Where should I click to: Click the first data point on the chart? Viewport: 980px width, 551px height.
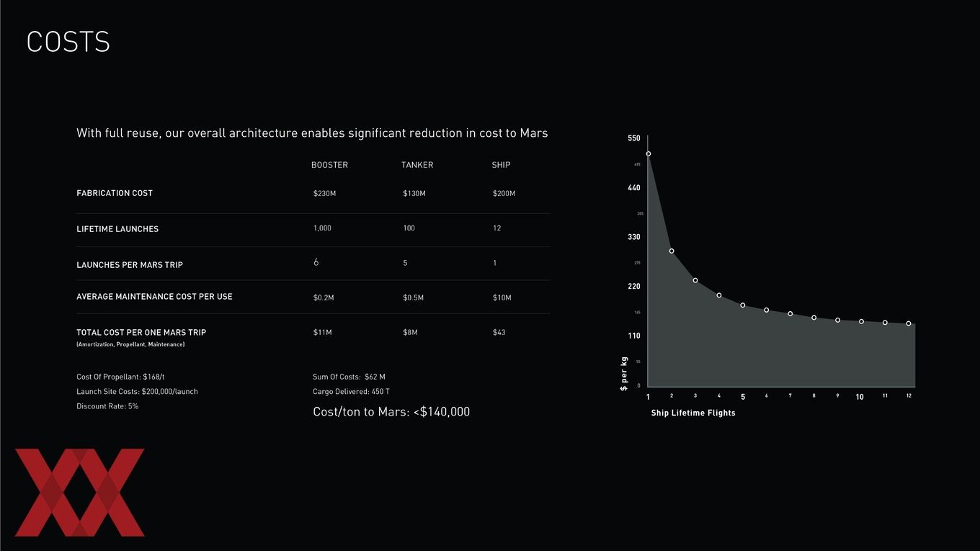click(649, 153)
